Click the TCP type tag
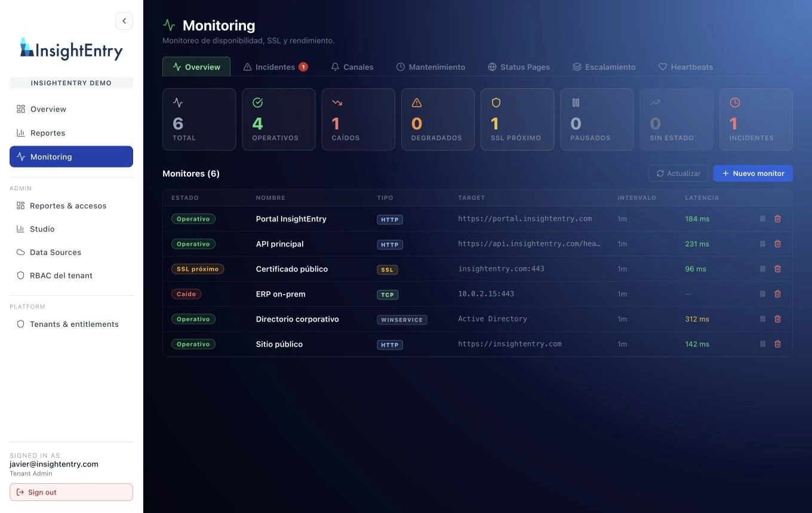This screenshot has width=812, height=513. click(387, 295)
